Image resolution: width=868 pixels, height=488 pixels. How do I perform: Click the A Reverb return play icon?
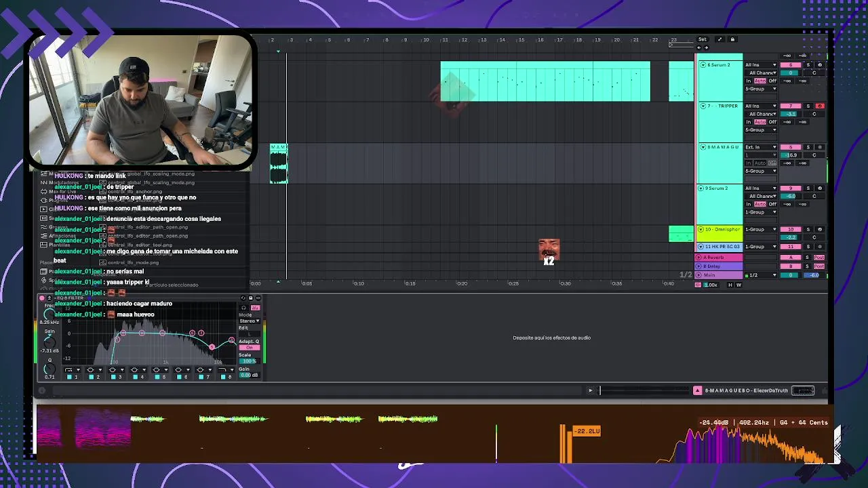(698, 258)
